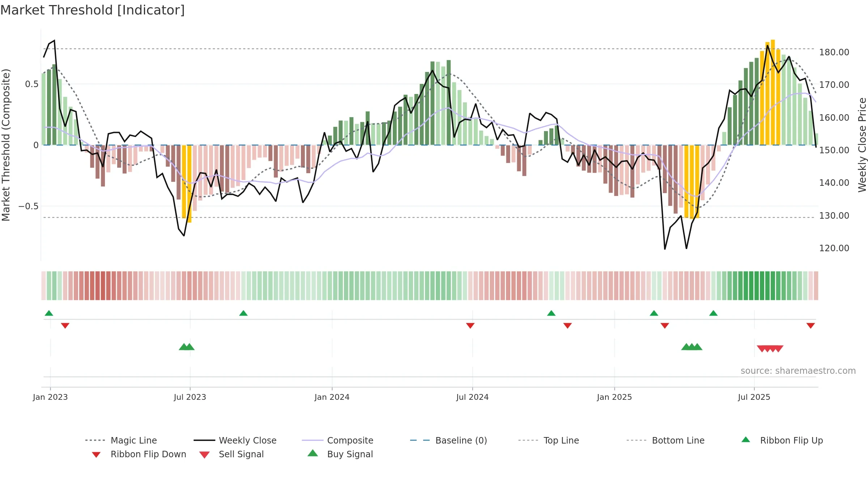The image size is (868, 488).
Task: Click the Market Threshold (Composite) axis title
Action: 6,145
